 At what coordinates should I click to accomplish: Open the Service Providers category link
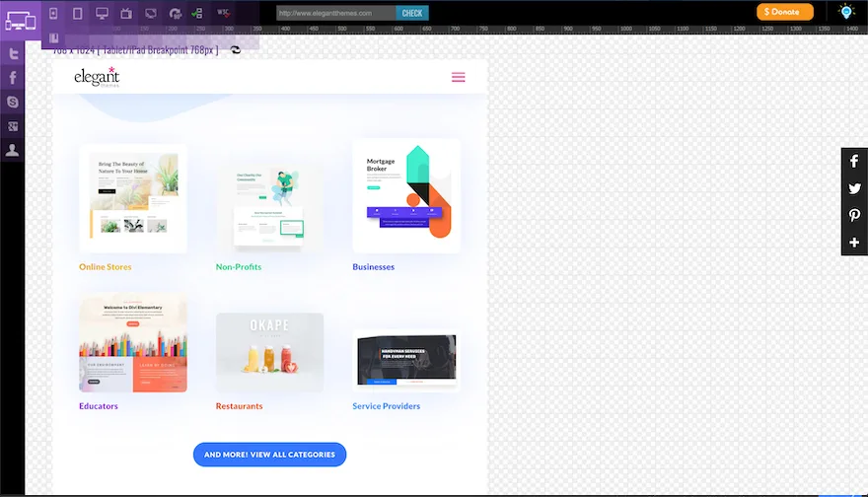[x=387, y=405]
